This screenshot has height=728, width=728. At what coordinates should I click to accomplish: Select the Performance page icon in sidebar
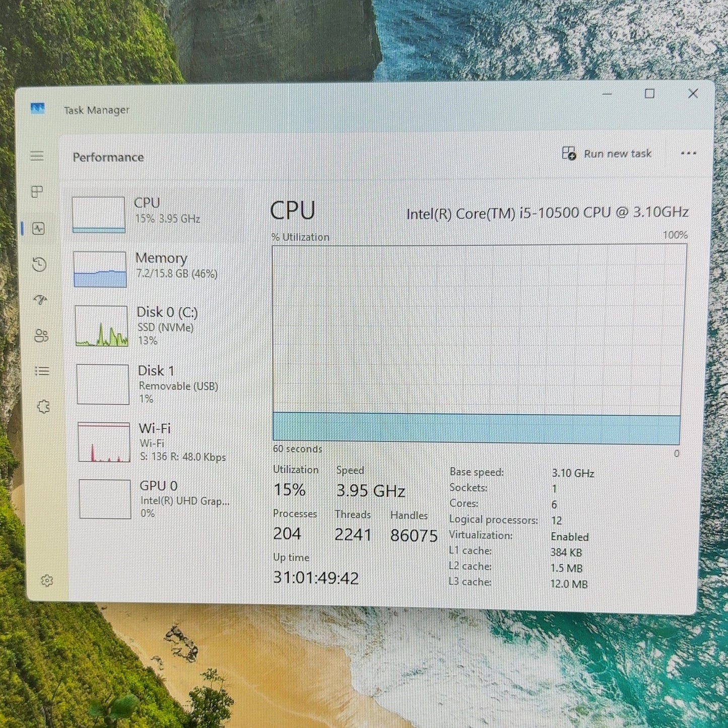(38, 229)
